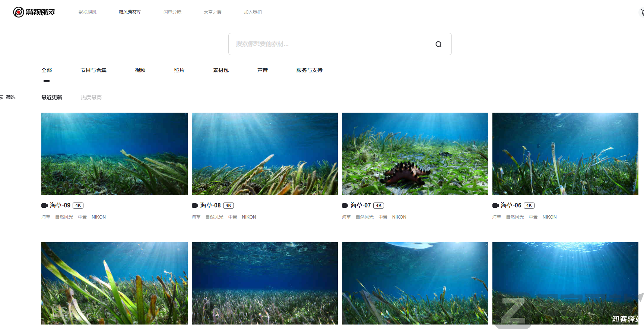Image resolution: width=644 pixels, height=329 pixels.
Task: Click the video camera icon beside 海草-07
Action: coord(345,206)
